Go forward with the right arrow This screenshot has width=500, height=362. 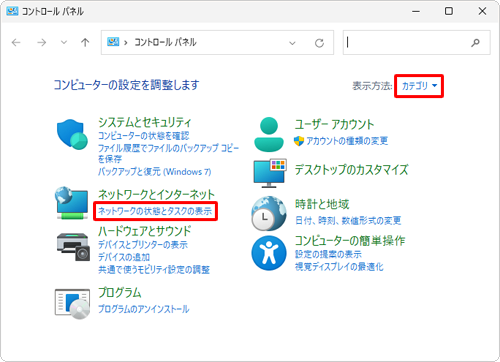tap(41, 42)
